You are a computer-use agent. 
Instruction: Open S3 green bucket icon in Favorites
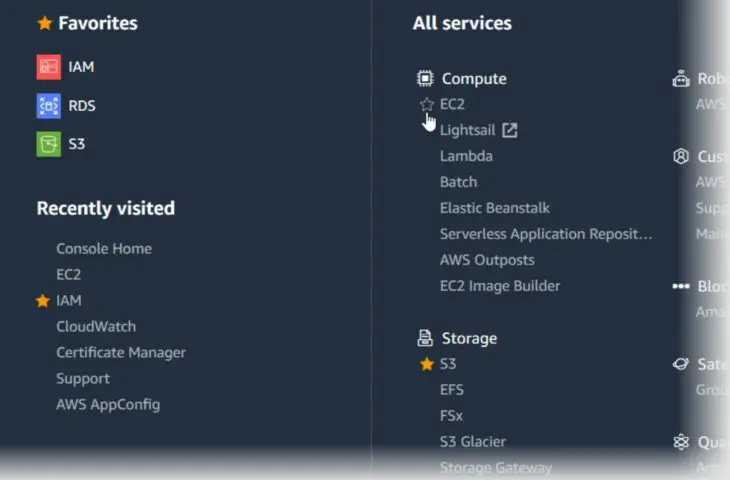click(48, 144)
